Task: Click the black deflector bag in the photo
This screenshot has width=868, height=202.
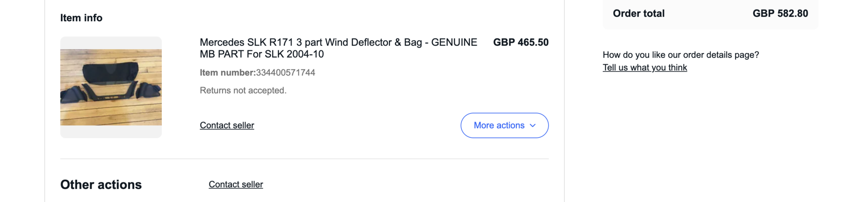Action: [111, 73]
